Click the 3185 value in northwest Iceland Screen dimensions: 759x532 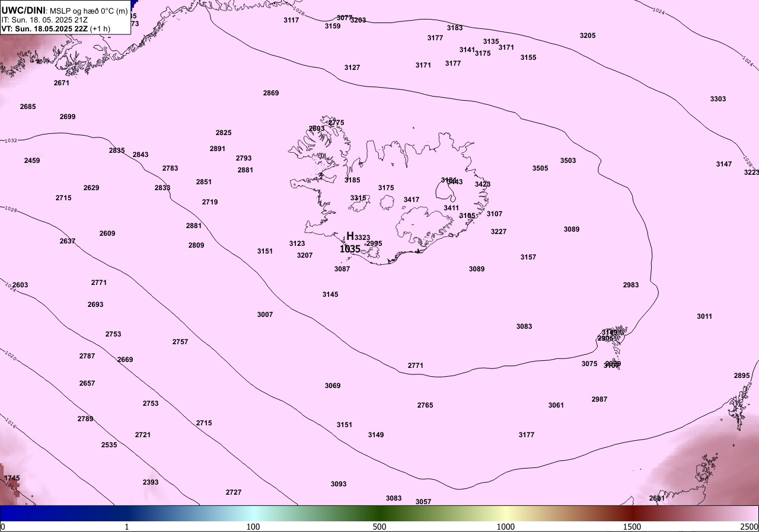pos(352,180)
